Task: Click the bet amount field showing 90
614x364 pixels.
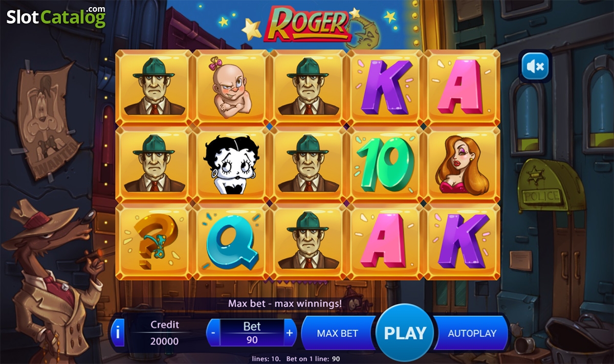Action: click(x=252, y=339)
